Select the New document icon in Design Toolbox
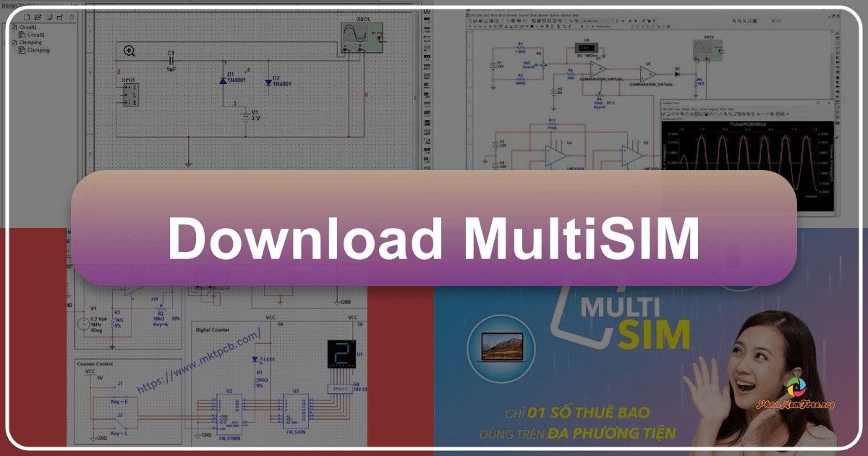The height and width of the screenshot is (456, 868). (x=27, y=17)
